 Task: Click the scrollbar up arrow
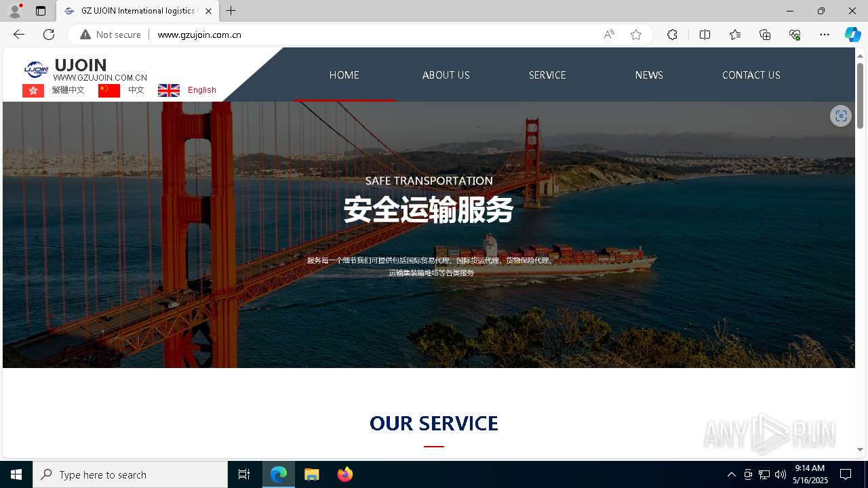click(x=860, y=56)
